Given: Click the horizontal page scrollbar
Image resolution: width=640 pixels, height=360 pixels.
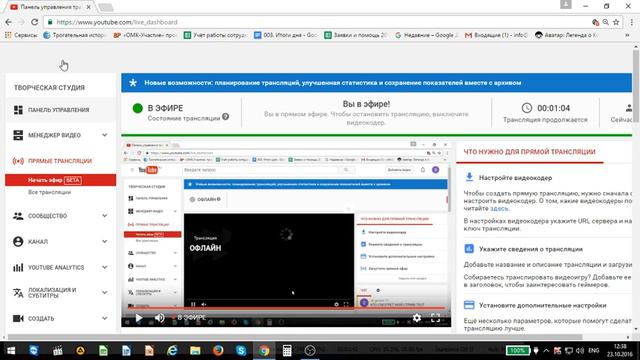Looking at the screenshot, I should pos(294,337).
